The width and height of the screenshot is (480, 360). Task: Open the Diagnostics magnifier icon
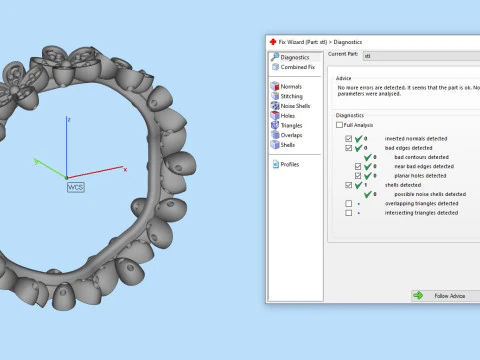[275, 57]
